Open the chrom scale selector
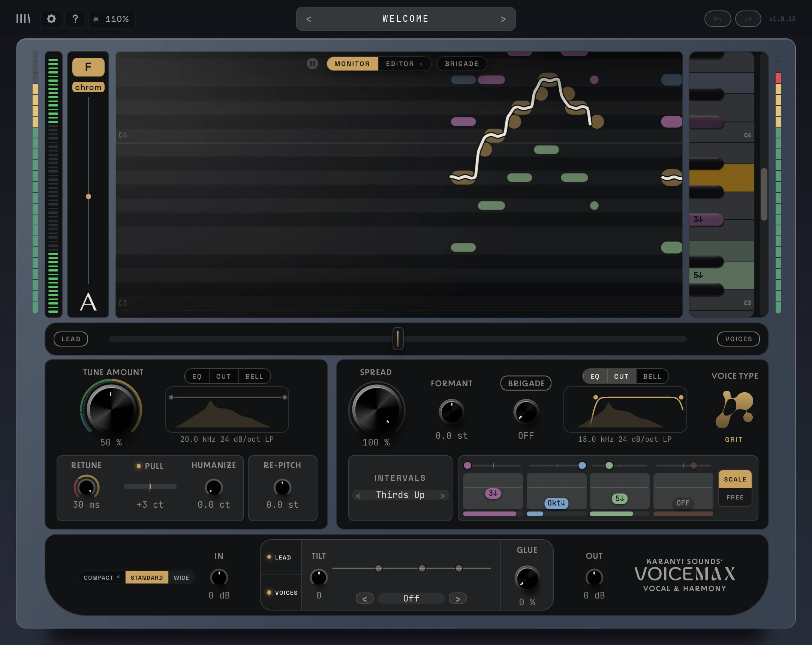 [88, 87]
